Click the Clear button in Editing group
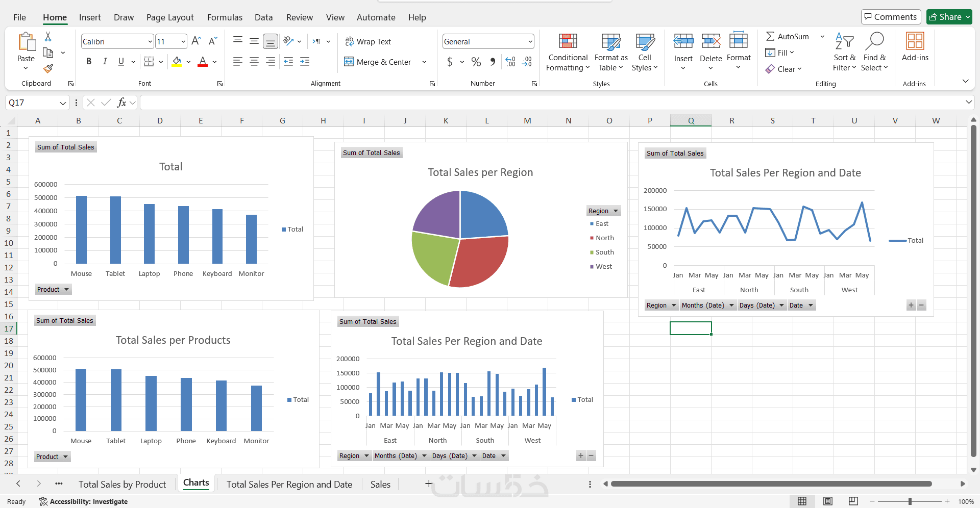980x508 pixels. tap(783, 69)
